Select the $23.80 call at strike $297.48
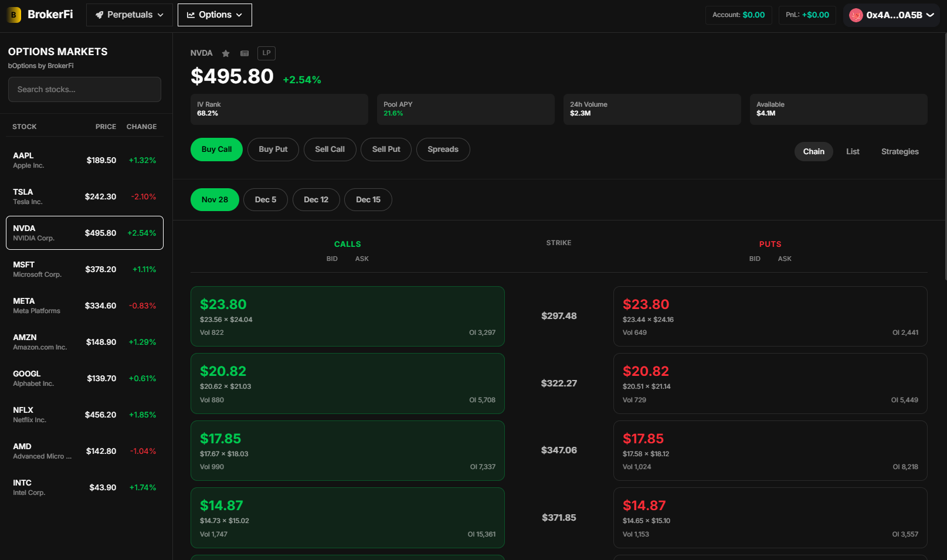The height and width of the screenshot is (560, 947). click(x=347, y=316)
